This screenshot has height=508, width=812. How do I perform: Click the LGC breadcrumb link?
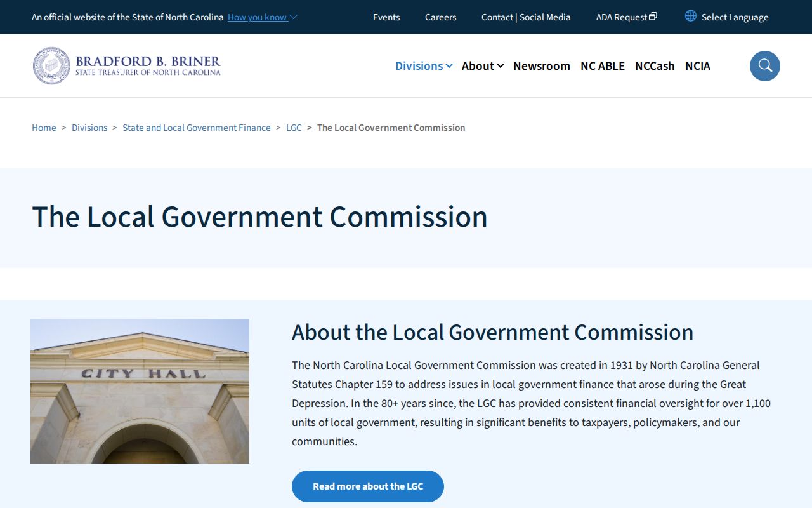294,128
